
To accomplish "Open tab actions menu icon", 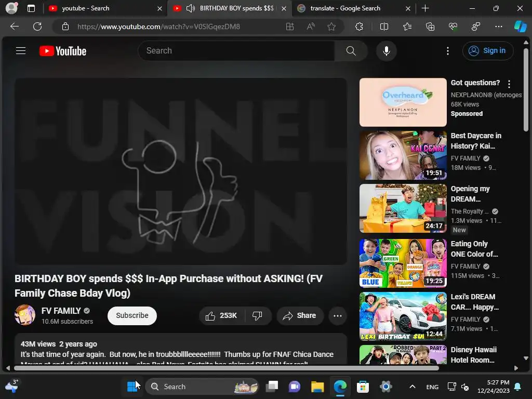I will tap(31, 8).
